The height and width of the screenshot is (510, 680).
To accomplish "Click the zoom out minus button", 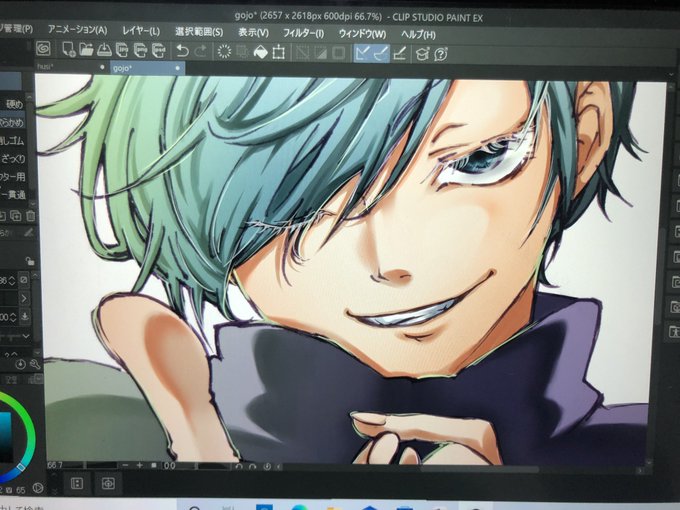I will 125,465.
